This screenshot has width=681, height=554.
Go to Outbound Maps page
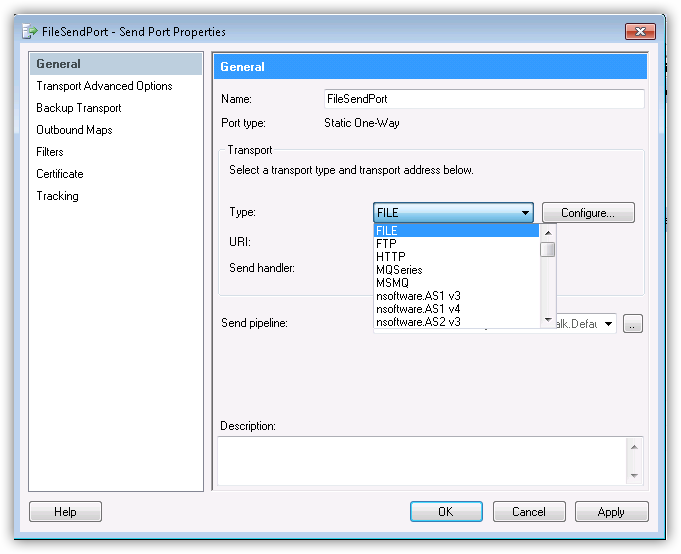[74, 130]
